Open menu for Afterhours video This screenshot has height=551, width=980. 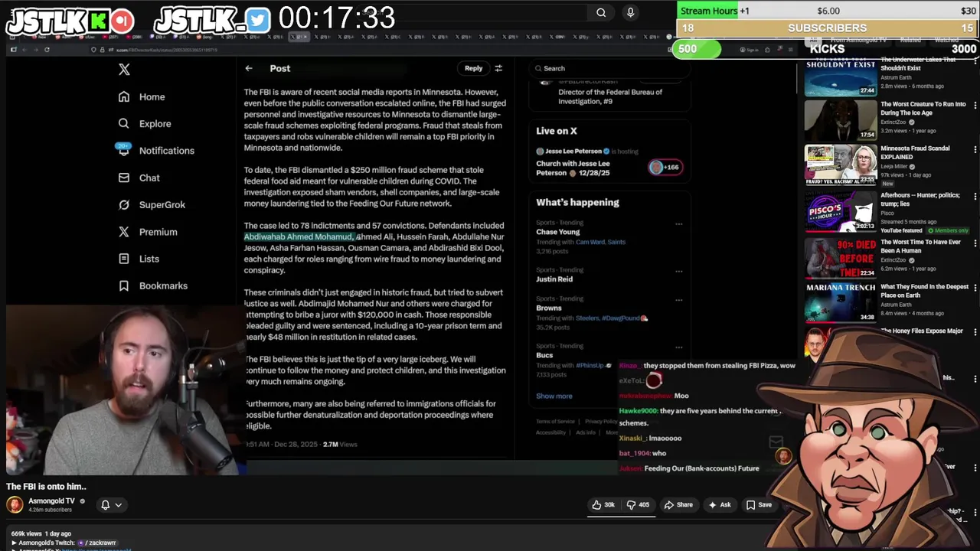975,196
